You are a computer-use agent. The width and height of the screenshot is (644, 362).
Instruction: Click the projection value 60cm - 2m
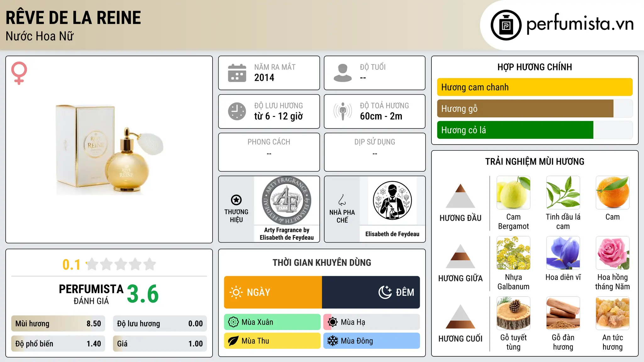click(381, 116)
